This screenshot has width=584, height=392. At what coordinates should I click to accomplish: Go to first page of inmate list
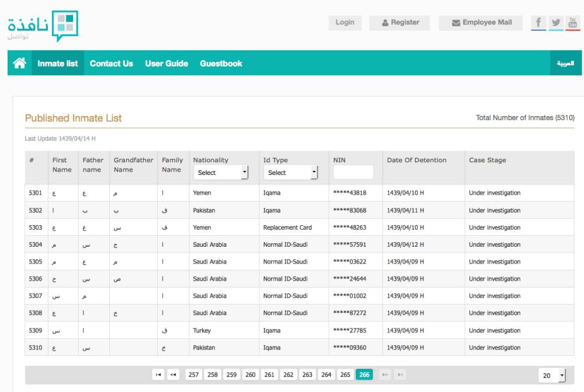(158, 374)
